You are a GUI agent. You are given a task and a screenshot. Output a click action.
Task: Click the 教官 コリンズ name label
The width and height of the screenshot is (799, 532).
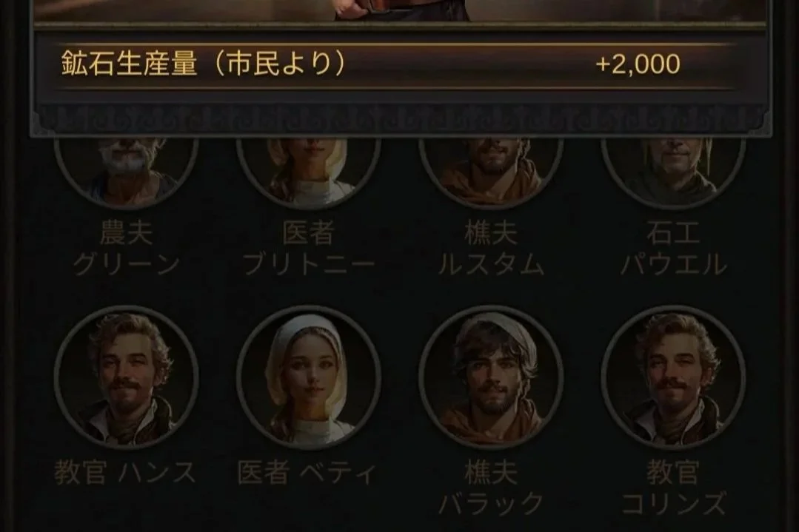[673, 488]
